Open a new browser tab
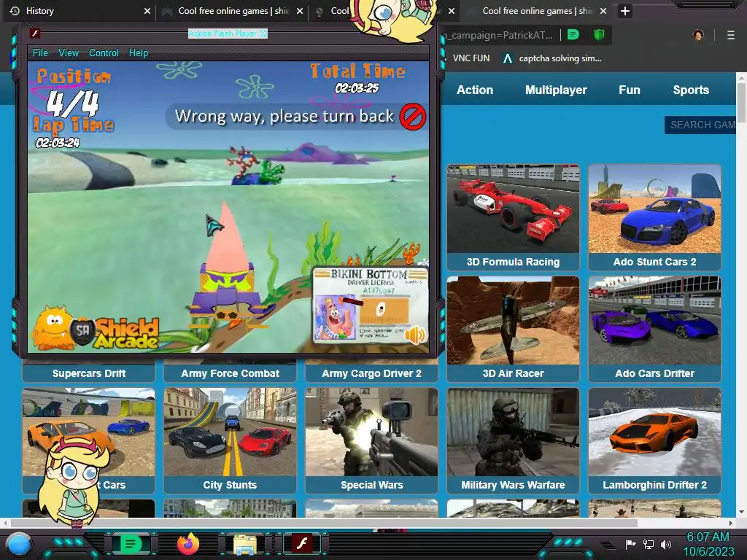 tap(625, 11)
